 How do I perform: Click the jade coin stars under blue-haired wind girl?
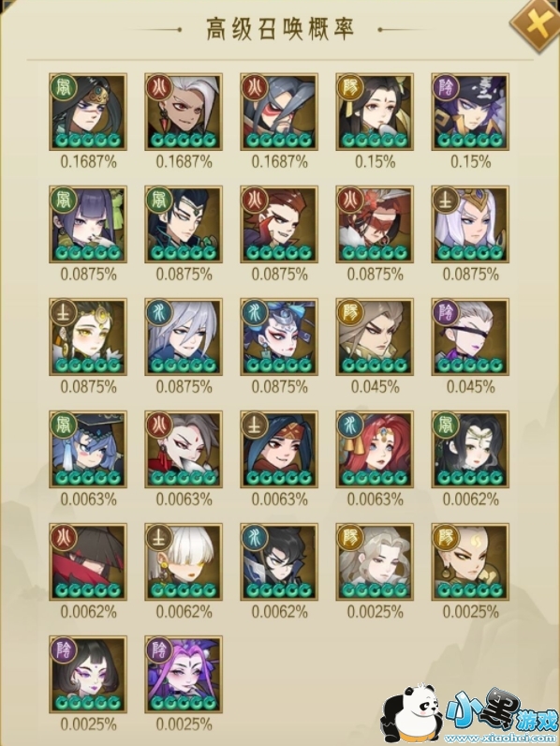88,478
